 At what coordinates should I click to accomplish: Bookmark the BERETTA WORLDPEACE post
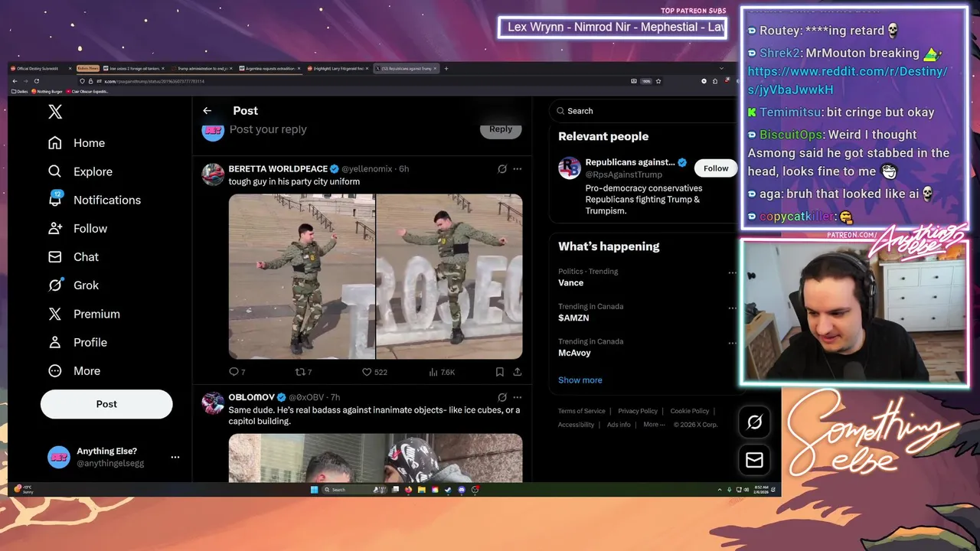coord(499,372)
